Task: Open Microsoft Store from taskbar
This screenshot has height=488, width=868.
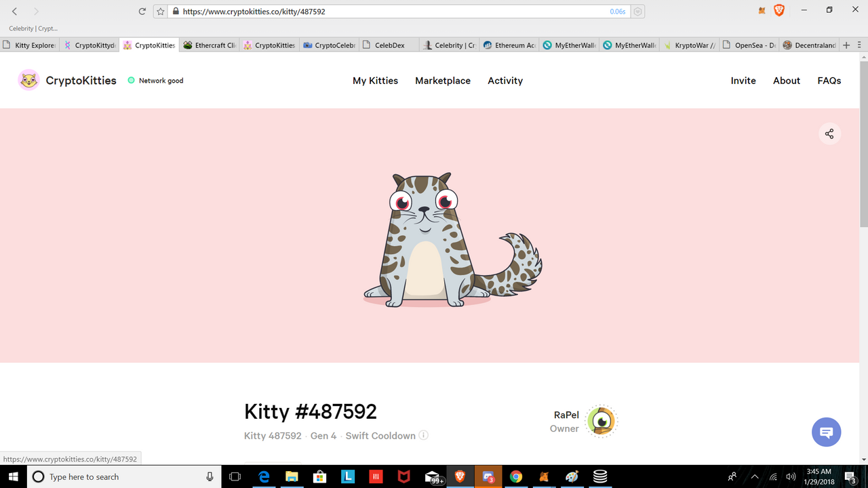Action: coord(319,476)
